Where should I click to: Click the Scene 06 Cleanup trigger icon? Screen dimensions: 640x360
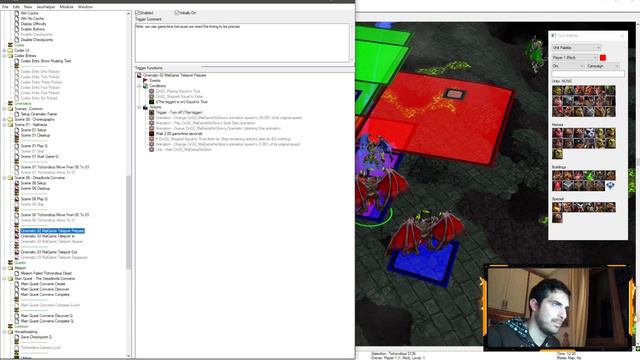point(17,189)
